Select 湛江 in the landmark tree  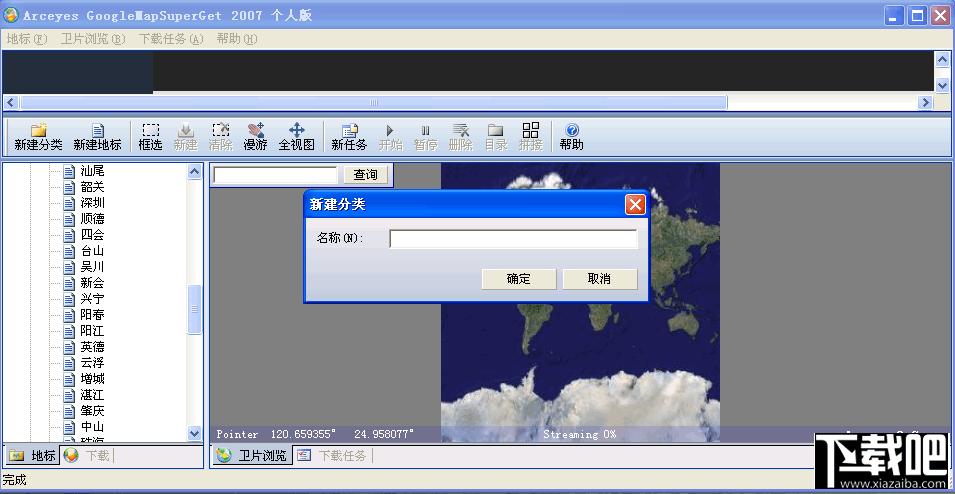point(93,395)
